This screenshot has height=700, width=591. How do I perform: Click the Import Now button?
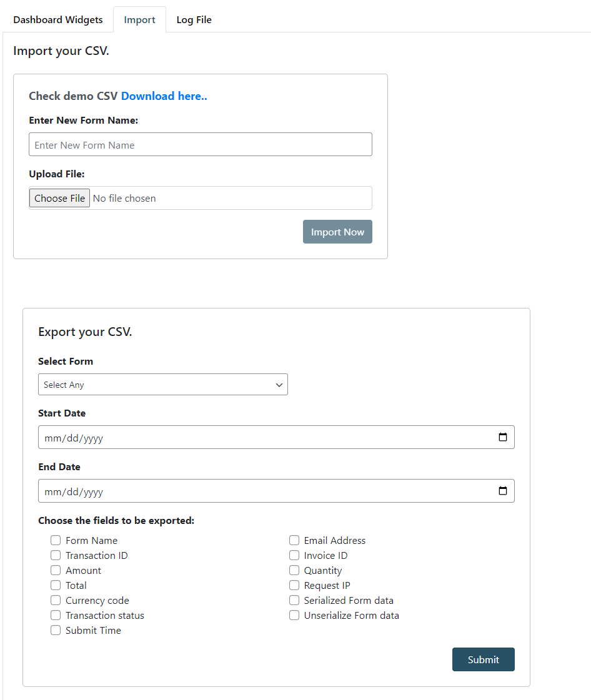337,232
